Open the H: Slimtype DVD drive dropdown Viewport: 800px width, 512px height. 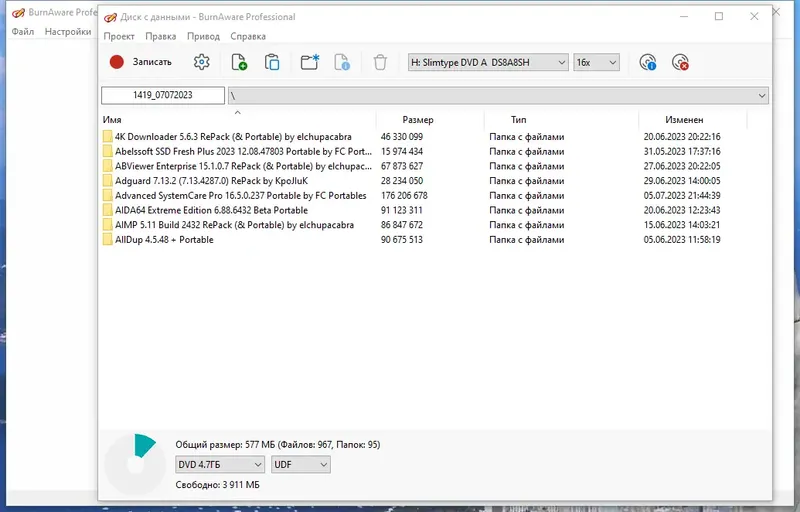point(488,62)
